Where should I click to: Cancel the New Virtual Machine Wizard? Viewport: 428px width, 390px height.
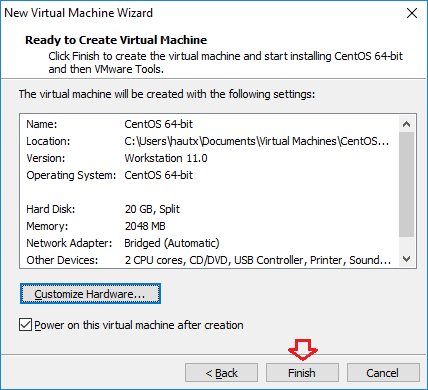pyautogui.click(x=383, y=372)
